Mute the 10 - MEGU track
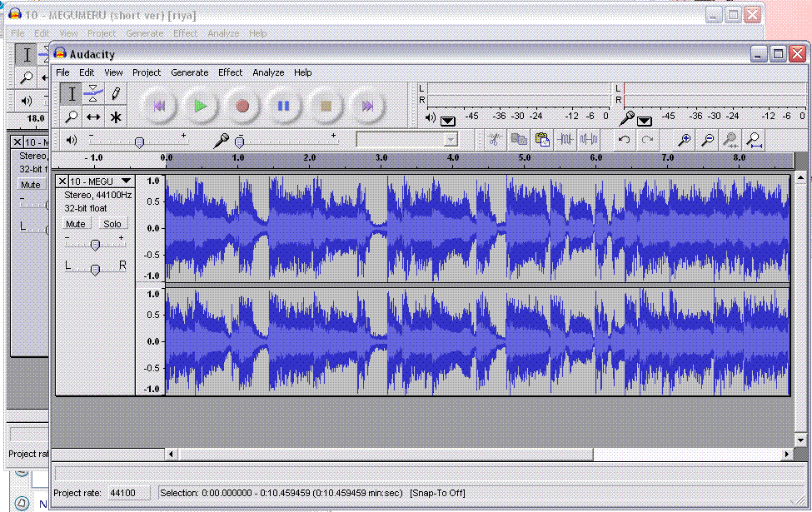Image resolution: width=812 pixels, height=512 pixels. point(76,224)
